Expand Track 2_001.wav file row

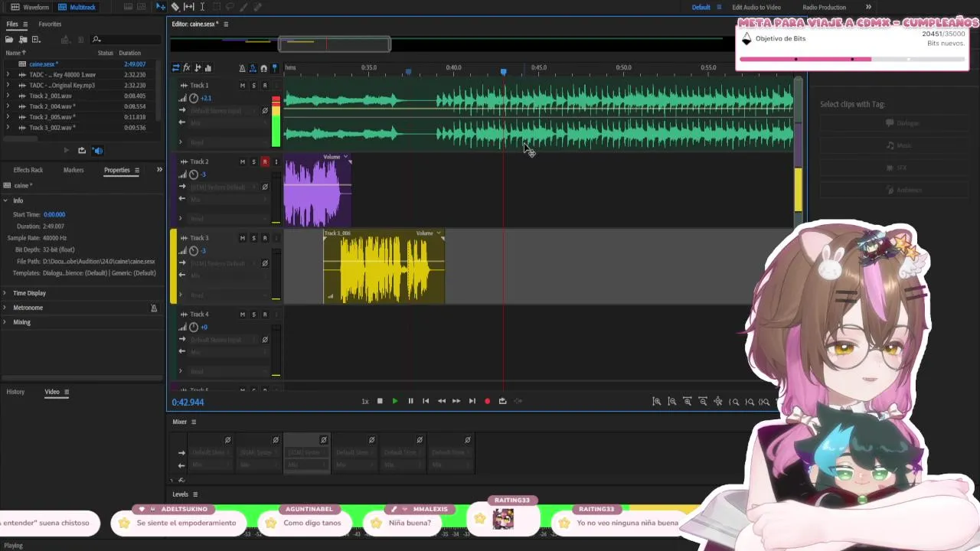[8, 96]
